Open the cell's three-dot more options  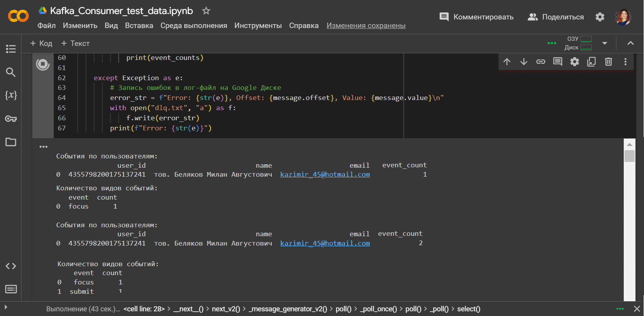tap(625, 62)
